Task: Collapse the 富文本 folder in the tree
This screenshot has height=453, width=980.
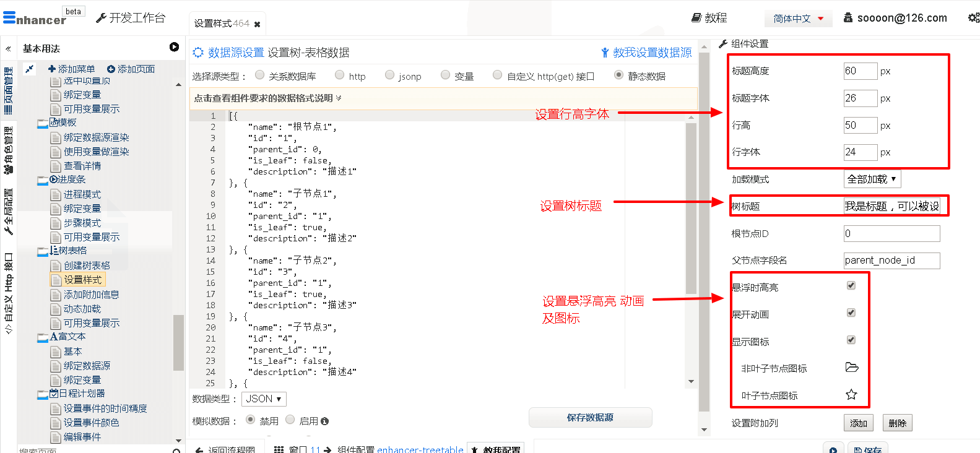Action: 42,337
